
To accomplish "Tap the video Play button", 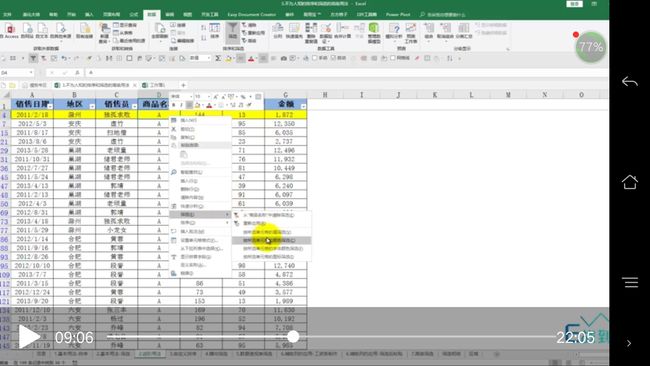I will click(28, 337).
